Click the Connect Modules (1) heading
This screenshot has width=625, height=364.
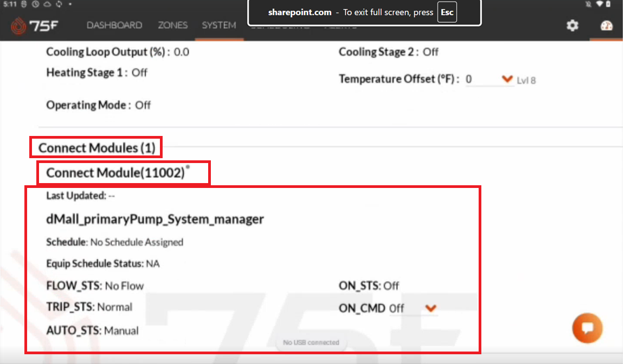(x=97, y=148)
